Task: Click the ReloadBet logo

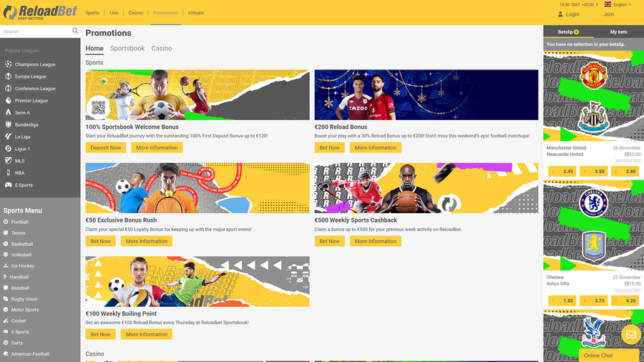Action: point(39,13)
